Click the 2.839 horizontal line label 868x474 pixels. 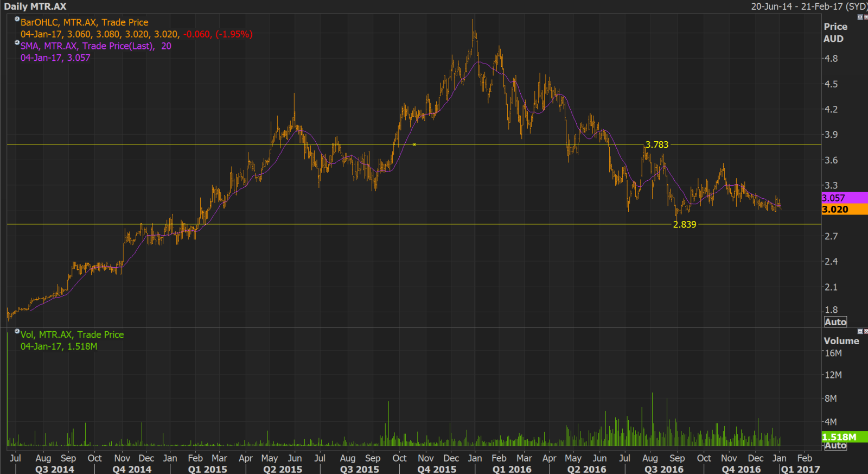pos(684,224)
